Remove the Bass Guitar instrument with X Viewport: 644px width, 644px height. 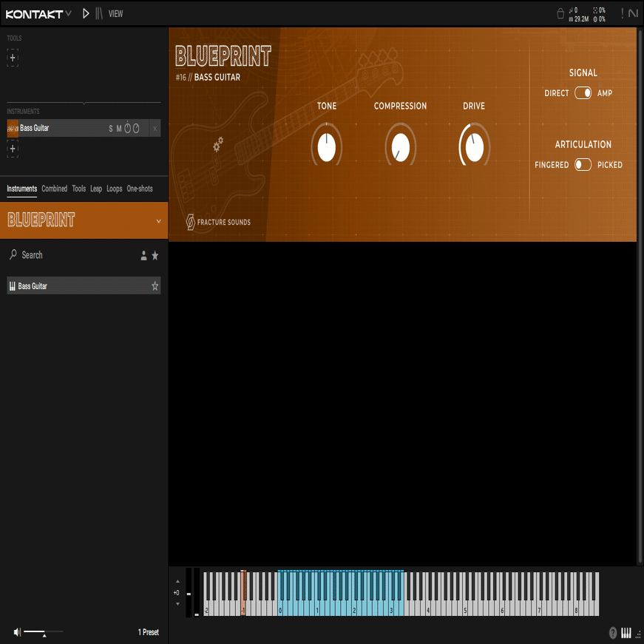(x=155, y=129)
